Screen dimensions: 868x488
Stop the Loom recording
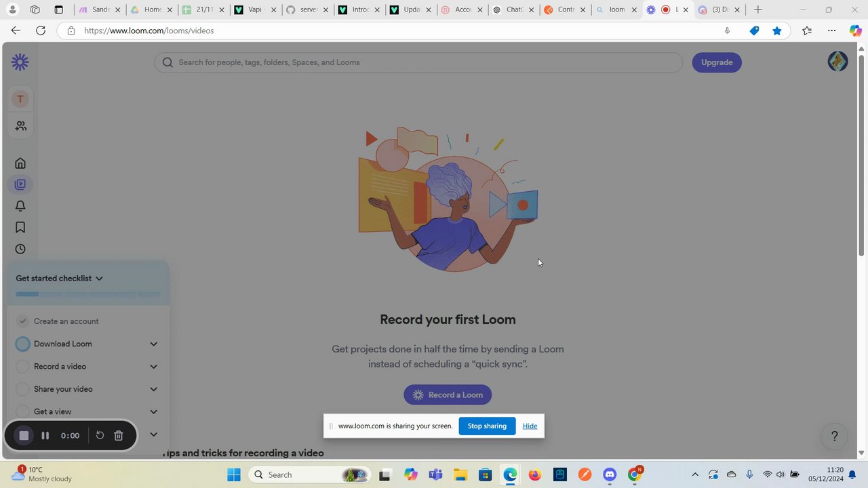pos(24,436)
